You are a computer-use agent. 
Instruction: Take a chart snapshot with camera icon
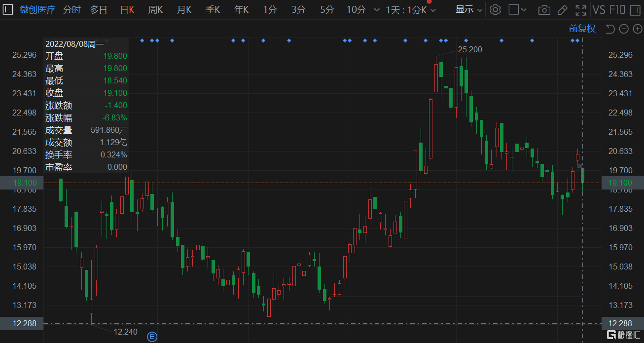[544, 10]
